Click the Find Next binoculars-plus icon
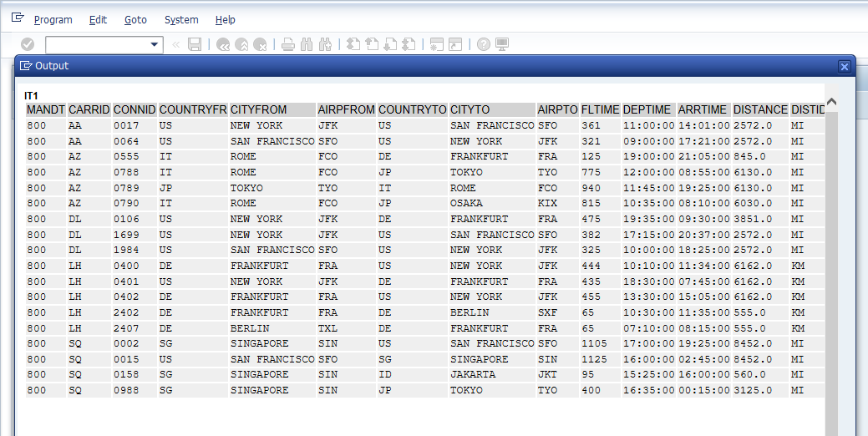 click(x=326, y=44)
